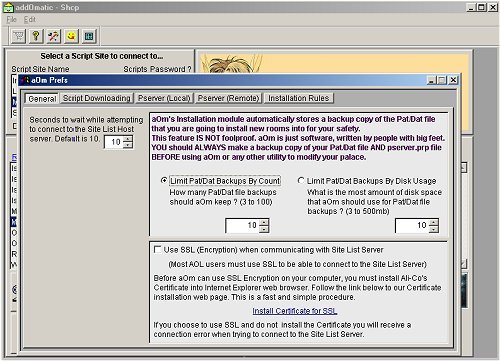Click the disk usage megabytes value field
This screenshot has width=500, height=361.
point(412,226)
